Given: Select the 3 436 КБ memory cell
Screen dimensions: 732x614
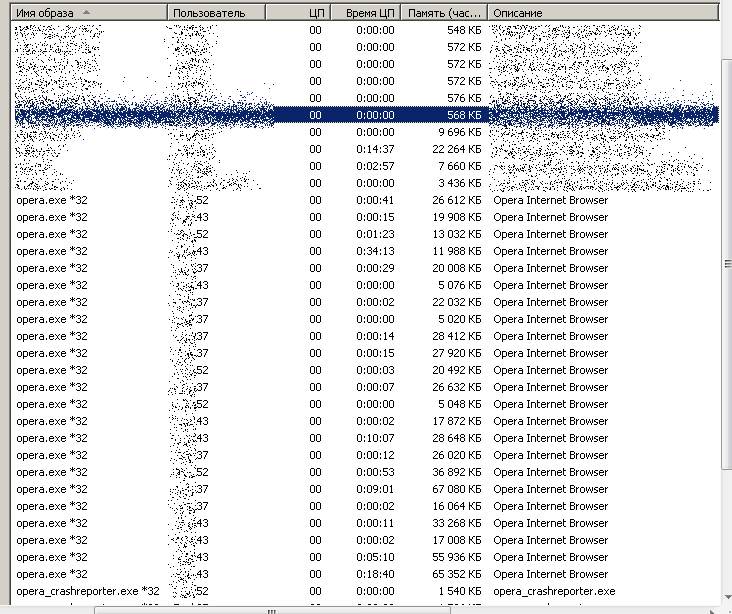Looking at the screenshot, I should (x=460, y=183).
